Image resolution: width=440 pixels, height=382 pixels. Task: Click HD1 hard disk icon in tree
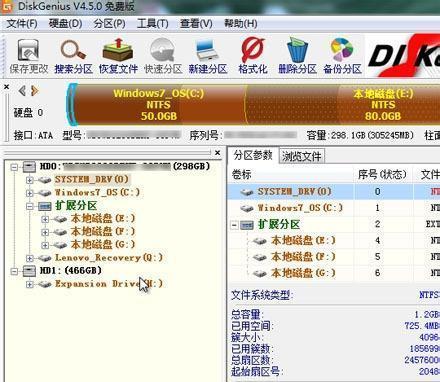pos(29,271)
